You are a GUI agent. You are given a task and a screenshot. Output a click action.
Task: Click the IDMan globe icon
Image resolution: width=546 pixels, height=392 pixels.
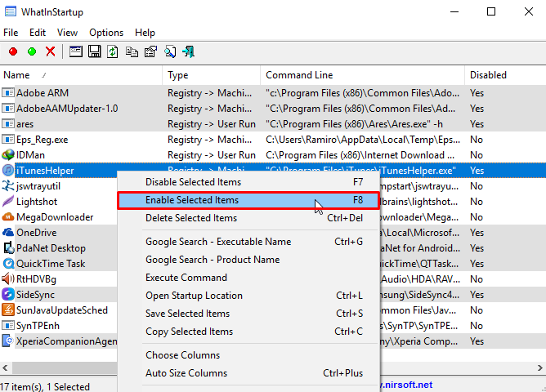tap(8, 155)
